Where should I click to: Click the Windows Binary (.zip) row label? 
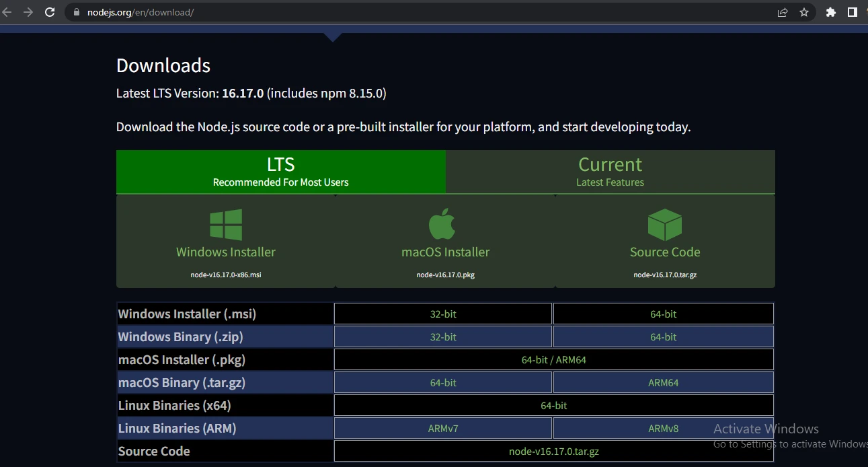click(180, 337)
